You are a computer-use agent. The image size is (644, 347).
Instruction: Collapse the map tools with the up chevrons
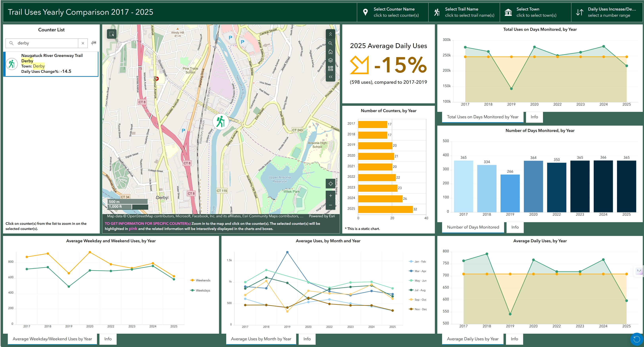click(330, 34)
